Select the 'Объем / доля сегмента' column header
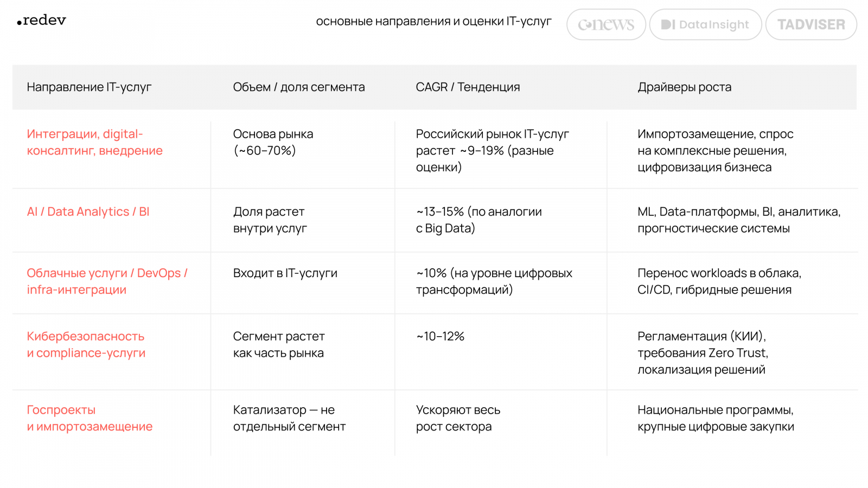Screen dimensions: 868x488 [x=299, y=87]
